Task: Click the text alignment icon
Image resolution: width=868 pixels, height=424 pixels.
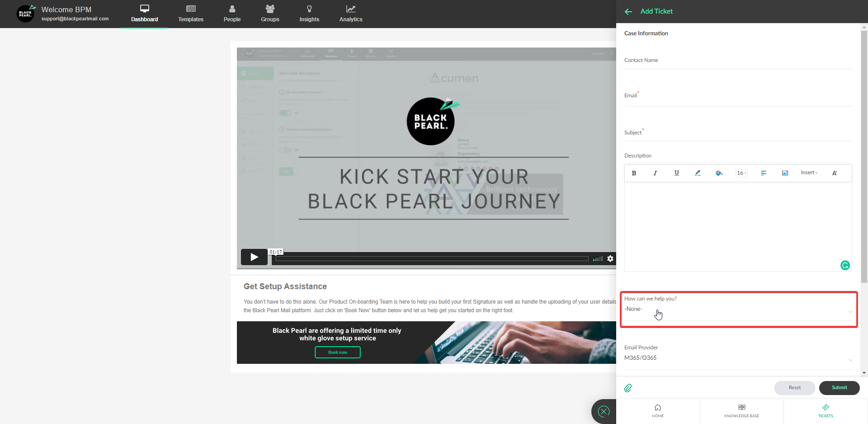Action: coord(764,173)
